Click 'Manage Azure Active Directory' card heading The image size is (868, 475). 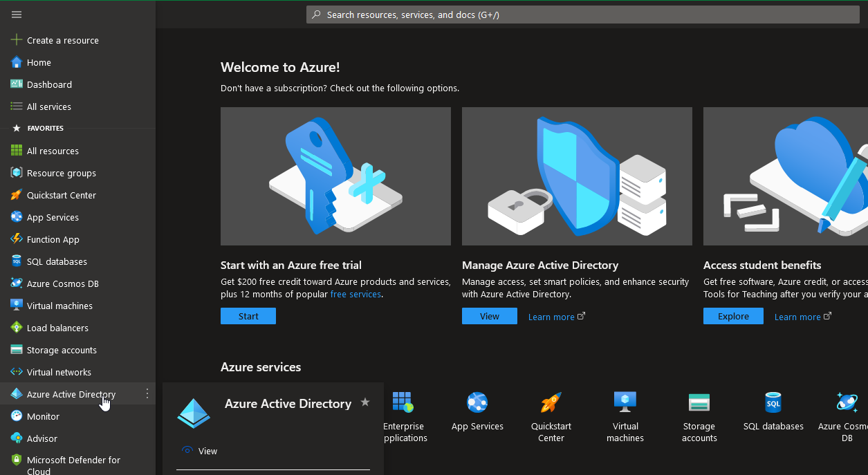pyautogui.click(x=540, y=265)
